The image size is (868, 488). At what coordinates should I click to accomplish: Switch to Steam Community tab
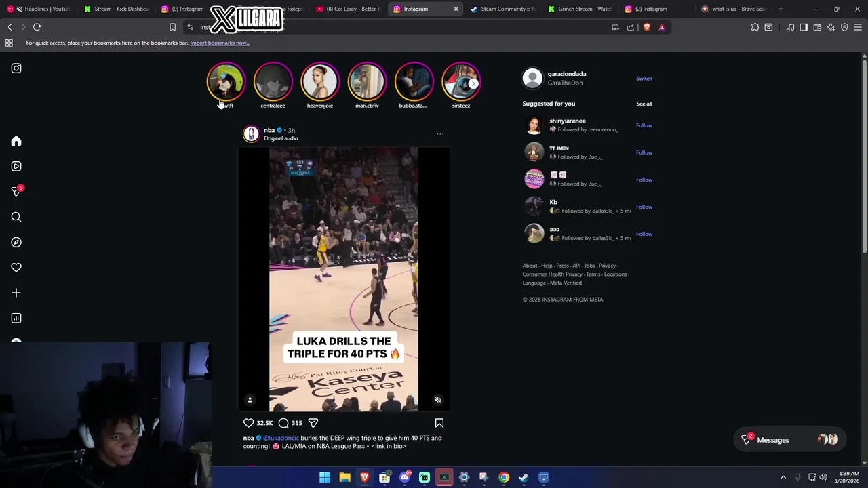click(x=505, y=9)
